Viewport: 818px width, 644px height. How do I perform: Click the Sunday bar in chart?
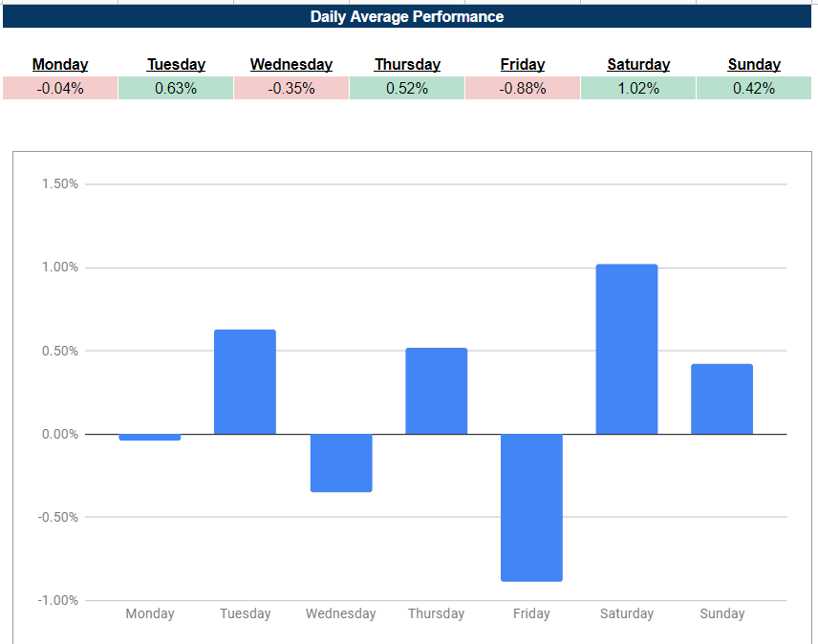click(x=722, y=398)
